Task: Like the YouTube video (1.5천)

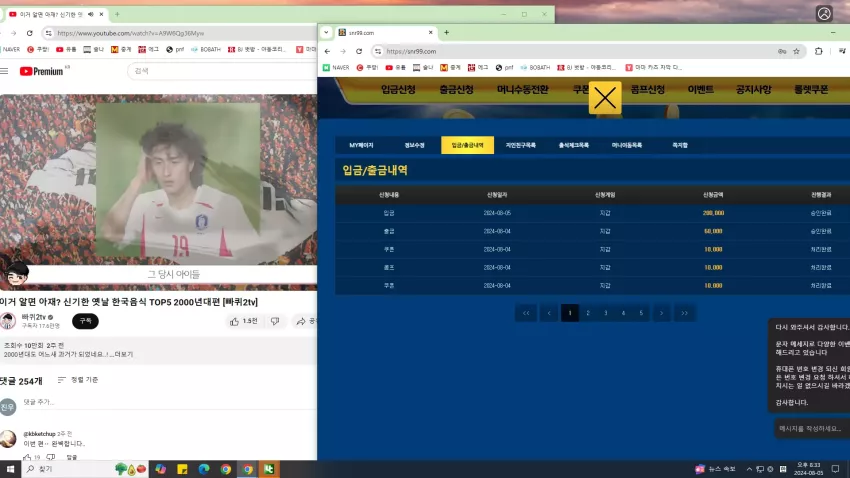Action: coord(243,321)
